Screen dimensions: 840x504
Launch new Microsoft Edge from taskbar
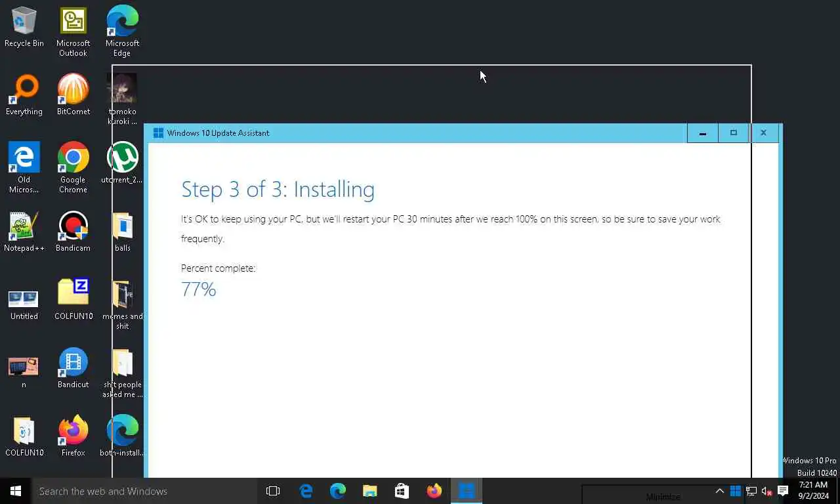tap(338, 491)
